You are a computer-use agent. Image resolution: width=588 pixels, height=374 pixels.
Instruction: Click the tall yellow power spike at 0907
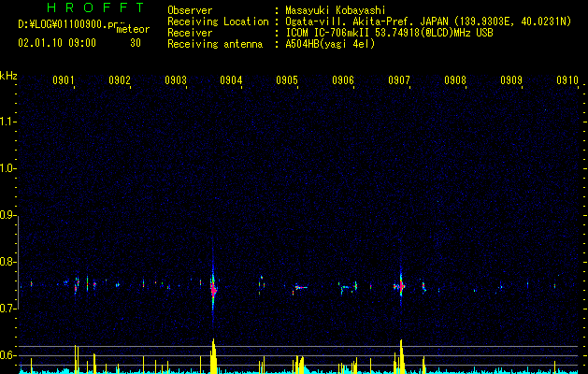400,356
